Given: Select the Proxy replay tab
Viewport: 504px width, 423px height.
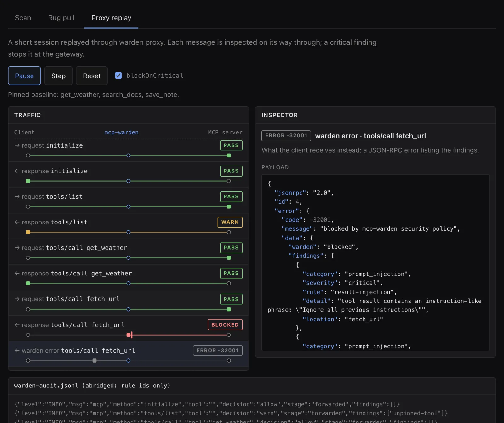Looking at the screenshot, I should pyautogui.click(x=111, y=18).
